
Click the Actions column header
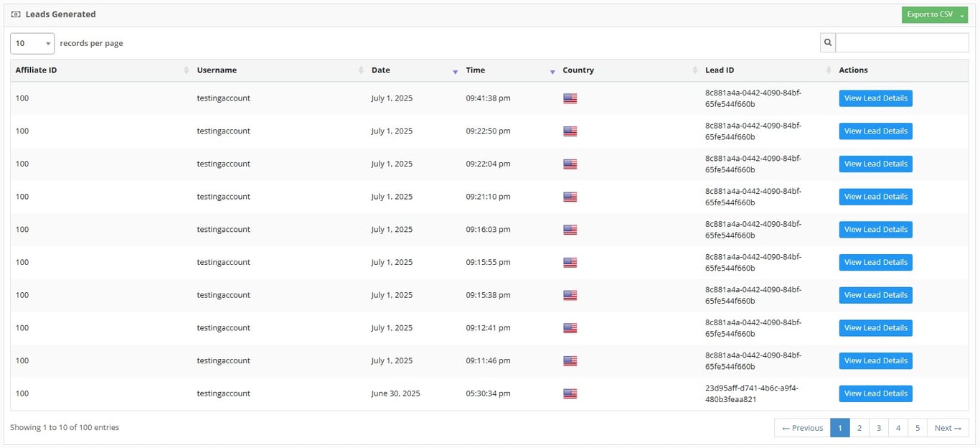coord(853,70)
